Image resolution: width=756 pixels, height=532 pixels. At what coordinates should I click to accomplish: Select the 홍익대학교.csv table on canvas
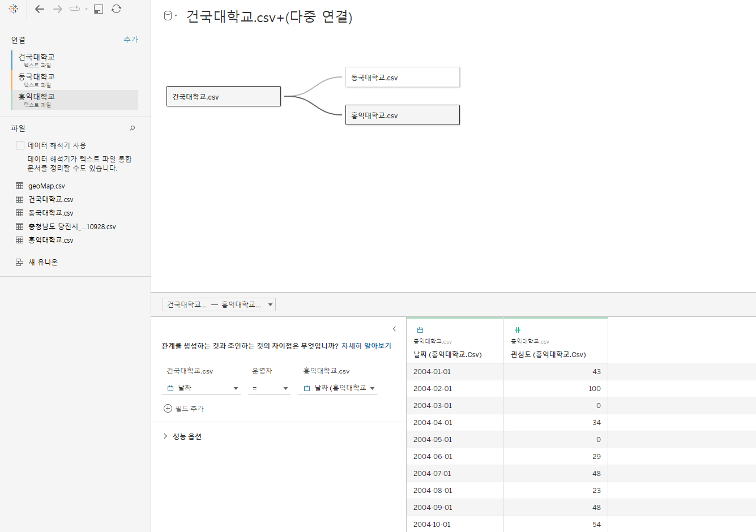[403, 115]
